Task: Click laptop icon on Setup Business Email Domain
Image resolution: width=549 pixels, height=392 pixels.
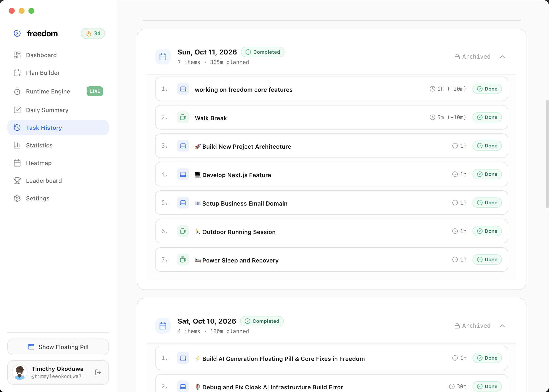Action: coord(183,203)
